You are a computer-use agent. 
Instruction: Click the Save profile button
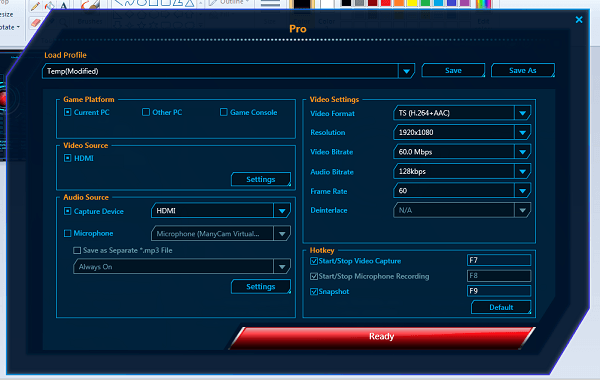453,70
